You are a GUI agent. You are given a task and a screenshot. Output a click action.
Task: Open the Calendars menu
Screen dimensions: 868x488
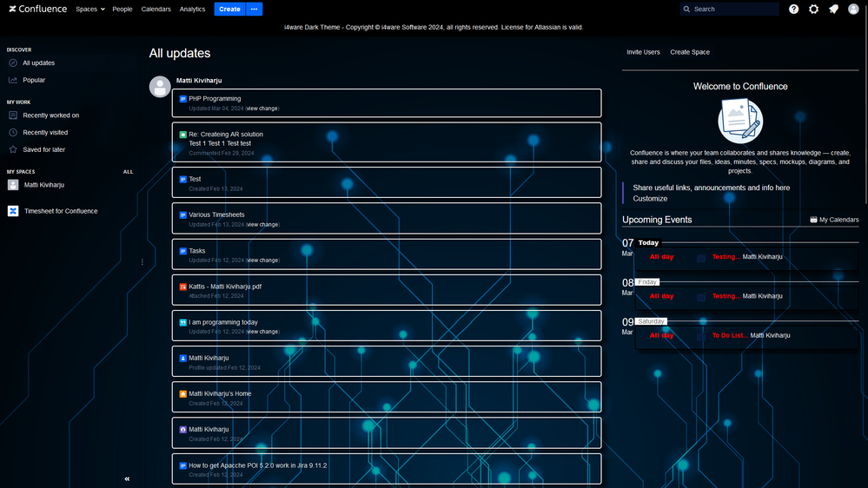(156, 9)
